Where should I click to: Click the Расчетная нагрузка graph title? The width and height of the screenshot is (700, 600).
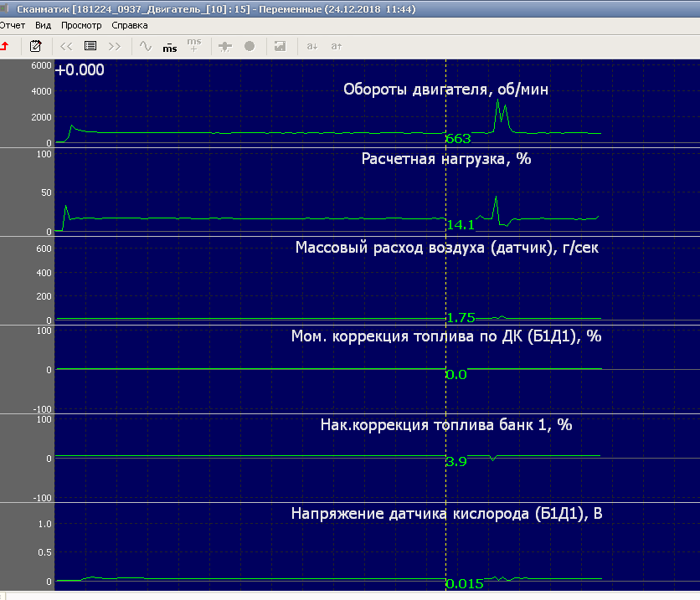pos(445,159)
